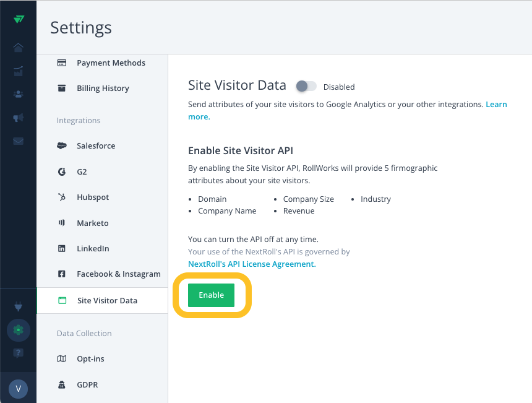The width and height of the screenshot is (532, 403).
Task: Click the Industry bullet item
Action: 375,199
